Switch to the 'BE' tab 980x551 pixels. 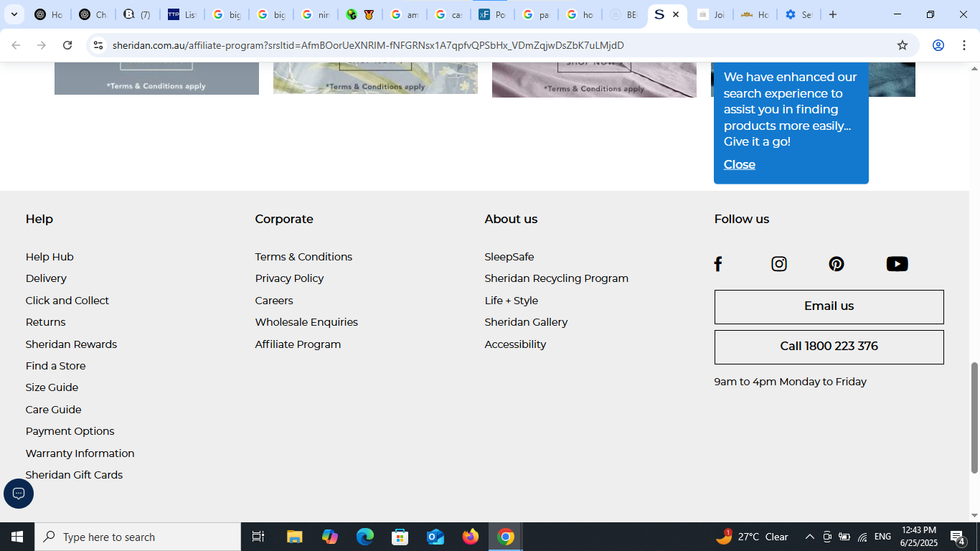point(623,14)
